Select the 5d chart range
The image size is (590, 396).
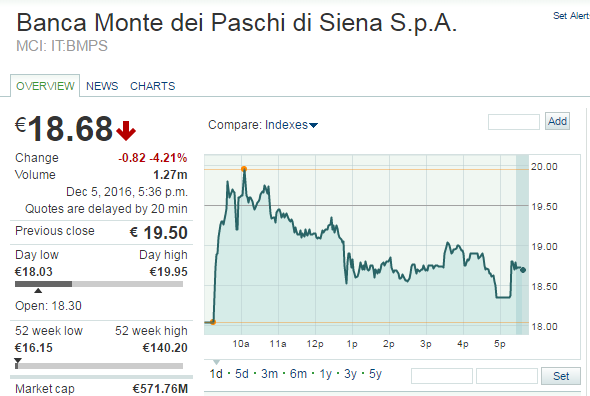pyautogui.click(x=242, y=374)
